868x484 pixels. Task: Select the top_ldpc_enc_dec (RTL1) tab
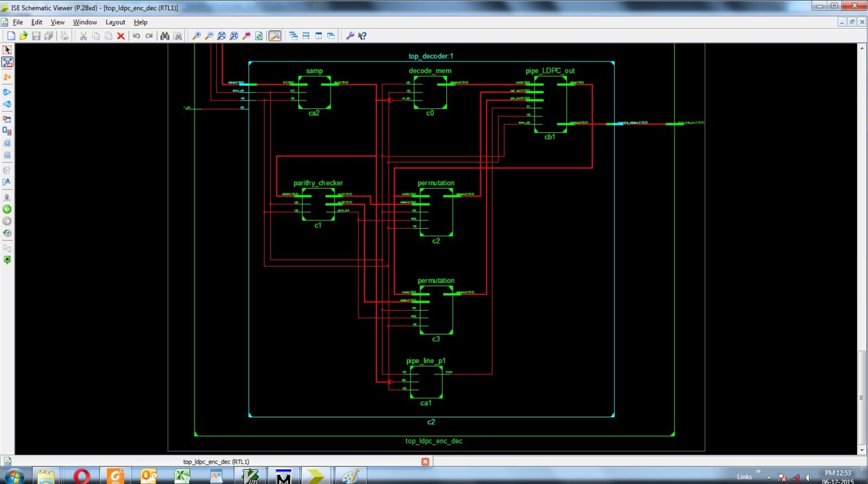[215, 461]
